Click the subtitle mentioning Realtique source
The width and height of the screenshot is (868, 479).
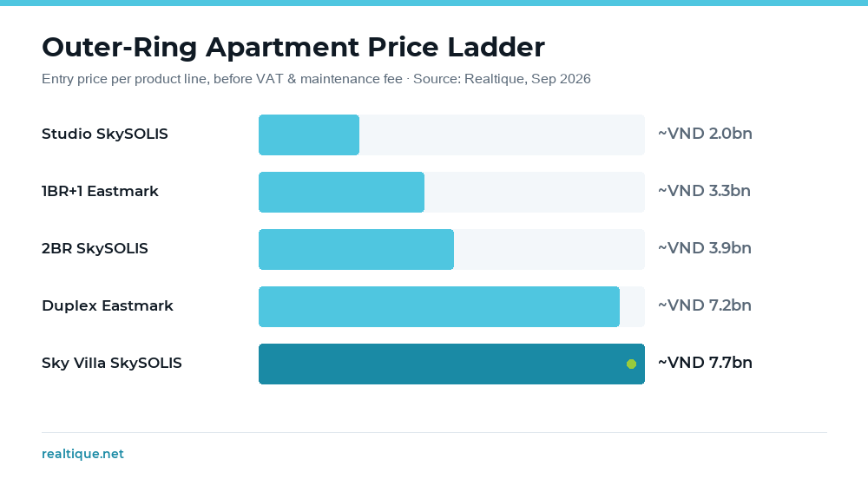click(316, 79)
